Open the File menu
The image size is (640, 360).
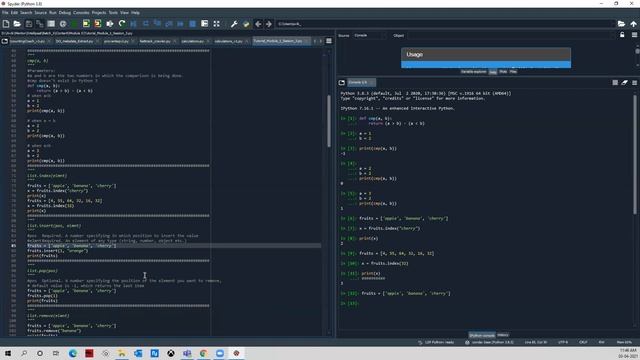(x=5, y=13)
